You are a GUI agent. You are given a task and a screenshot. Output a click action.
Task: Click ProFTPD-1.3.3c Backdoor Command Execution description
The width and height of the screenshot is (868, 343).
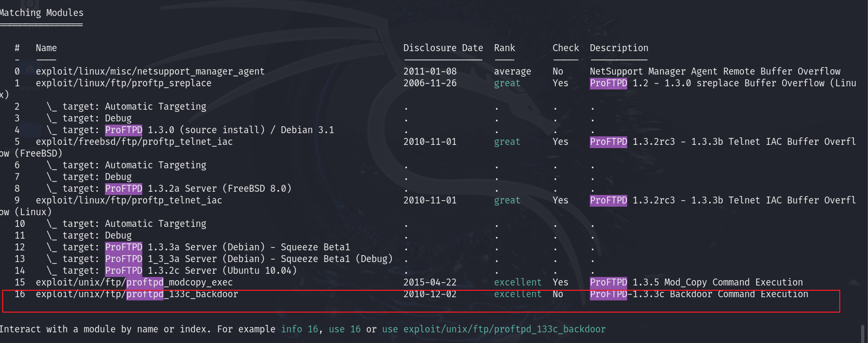coord(699,294)
